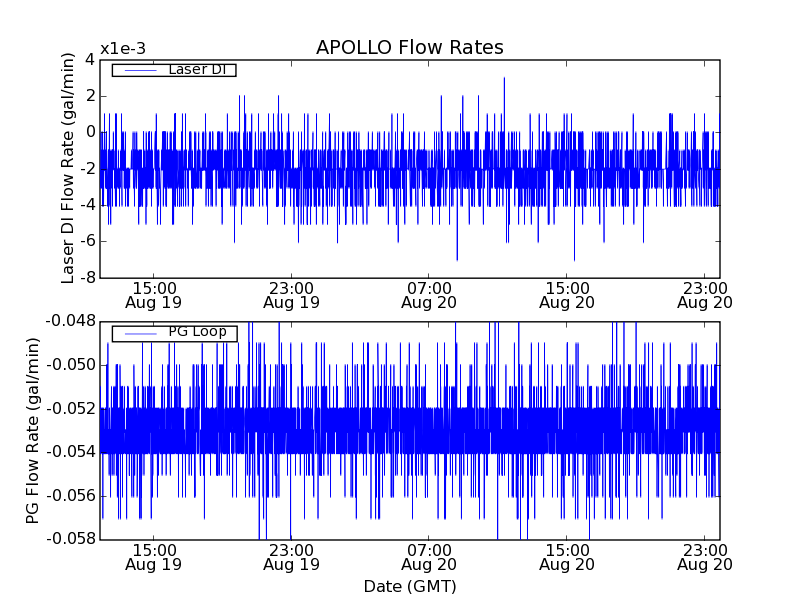Click the 4 tick on the top plot's y-axis
This screenshot has width=800, height=600.
click(89, 60)
